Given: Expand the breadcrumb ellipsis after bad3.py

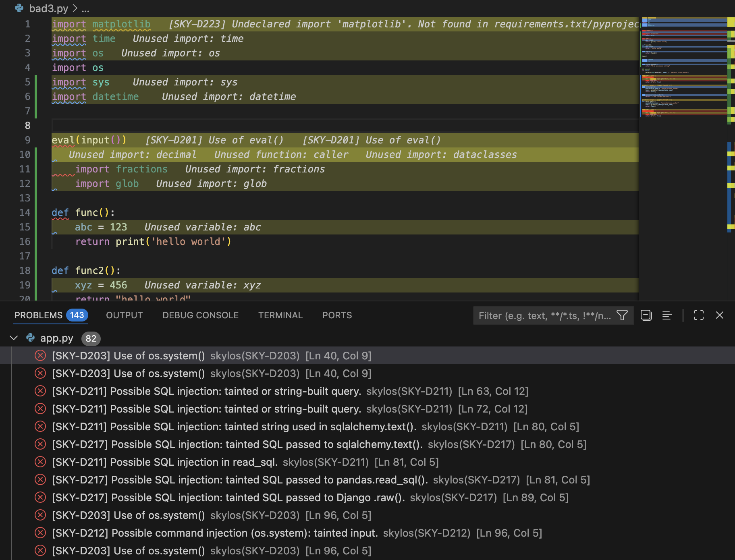Looking at the screenshot, I should (x=84, y=8).
